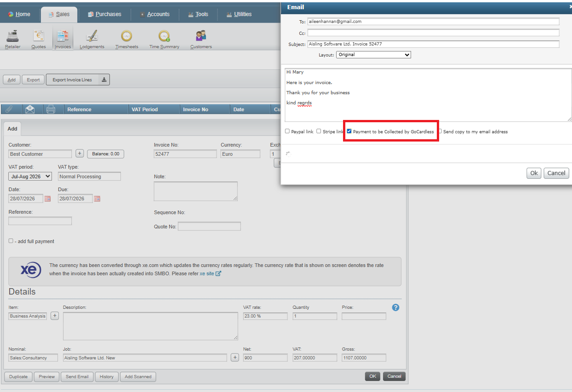
Task: Click the Reference input field
Action: 40,221
